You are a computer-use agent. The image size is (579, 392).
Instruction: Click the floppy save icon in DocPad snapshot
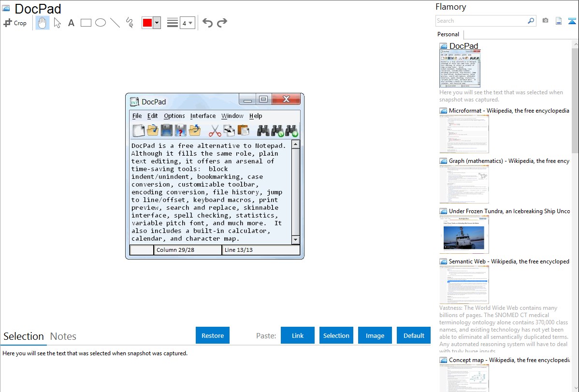pos(167,131)
